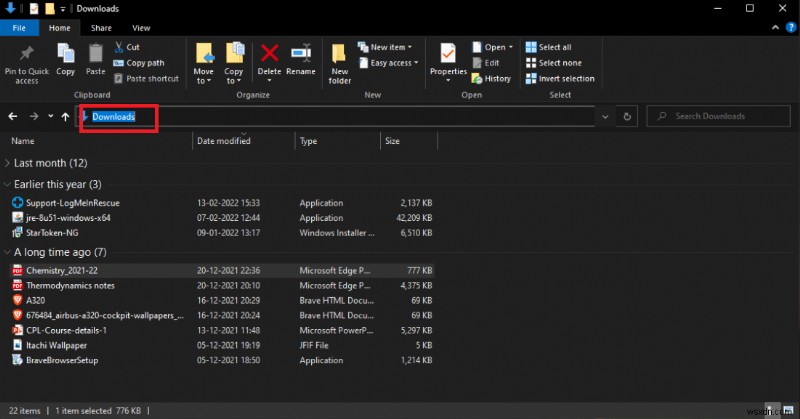Expand the Last month group
The height and width of the screenshot is (419, 800).
tap(9, 163)
